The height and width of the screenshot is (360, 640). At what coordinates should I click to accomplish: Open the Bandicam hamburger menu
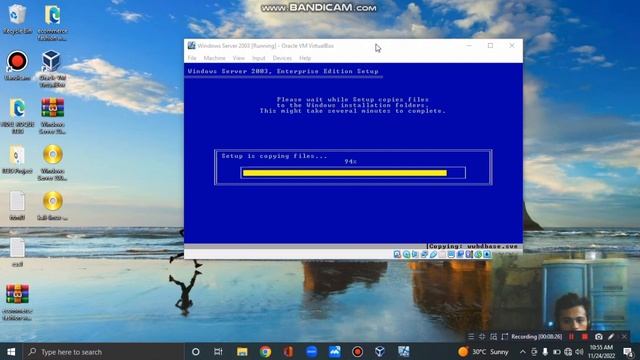[471, 337]
